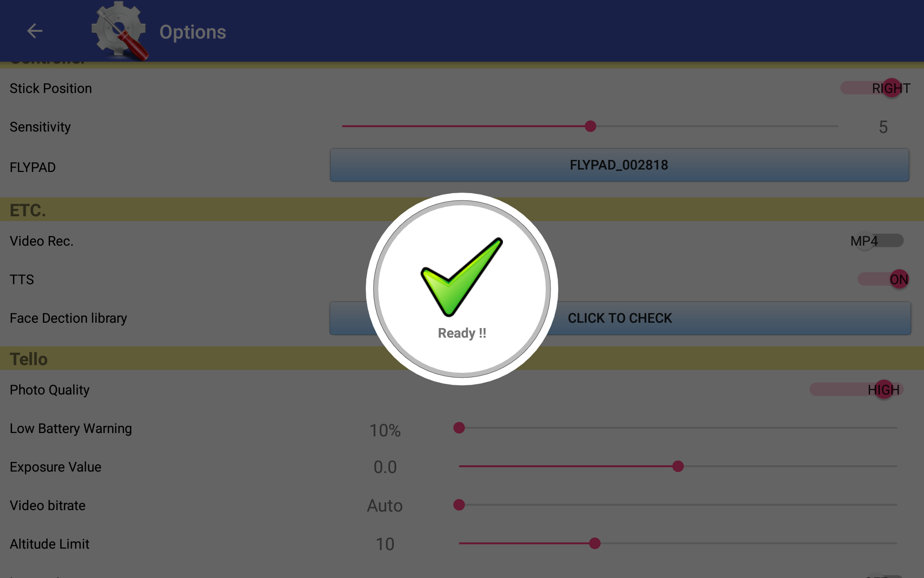Click the Low Battery Warning slider handle
Screen dimensions: 924x578
pyautogui.click(x=459, y=428)
